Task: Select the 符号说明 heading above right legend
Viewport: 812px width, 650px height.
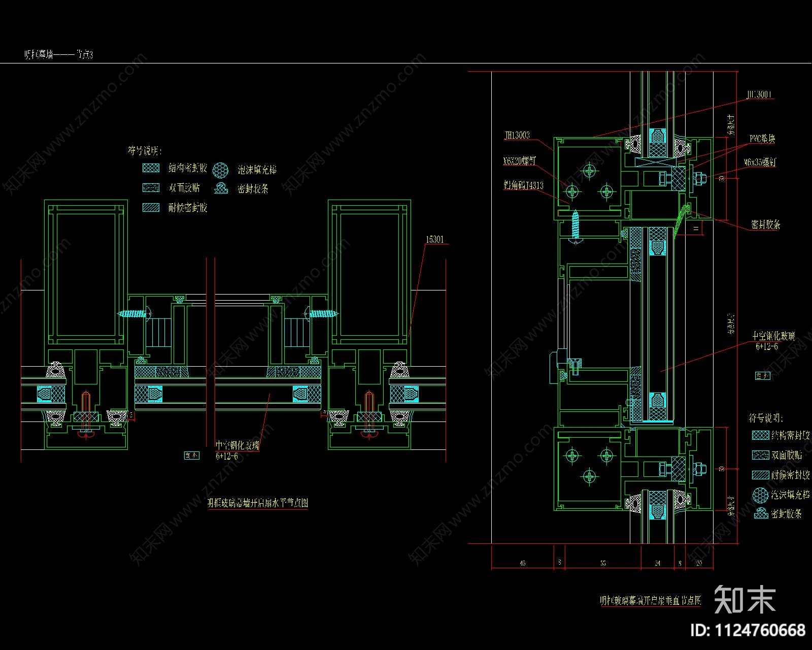Action: pyautogui.click(x=766, y=418)
